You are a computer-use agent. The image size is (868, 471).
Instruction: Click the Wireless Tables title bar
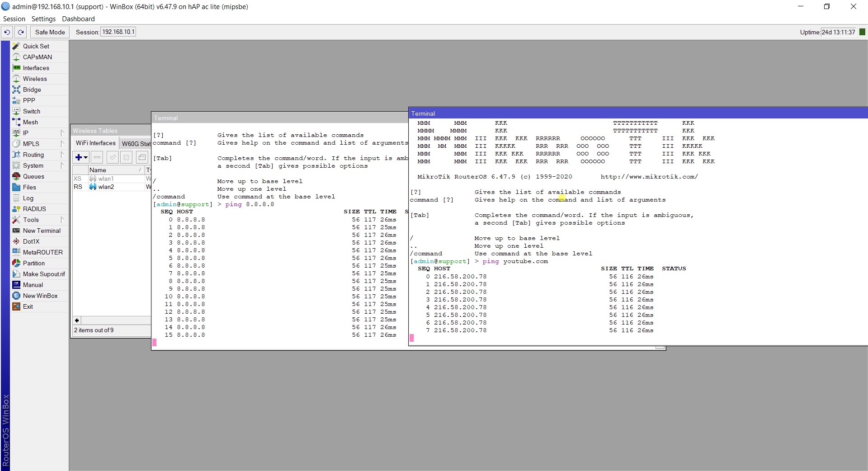(x=111, y=131)
